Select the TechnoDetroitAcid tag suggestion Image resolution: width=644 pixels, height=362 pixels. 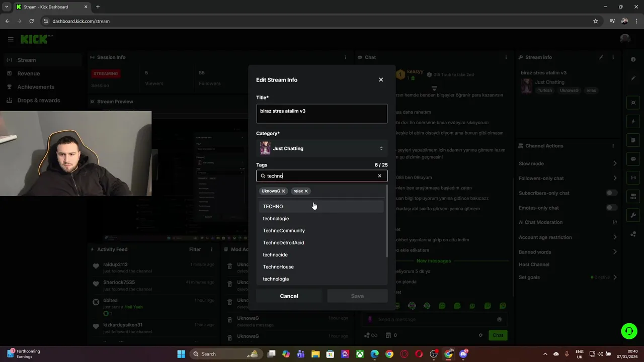[321, 242]
